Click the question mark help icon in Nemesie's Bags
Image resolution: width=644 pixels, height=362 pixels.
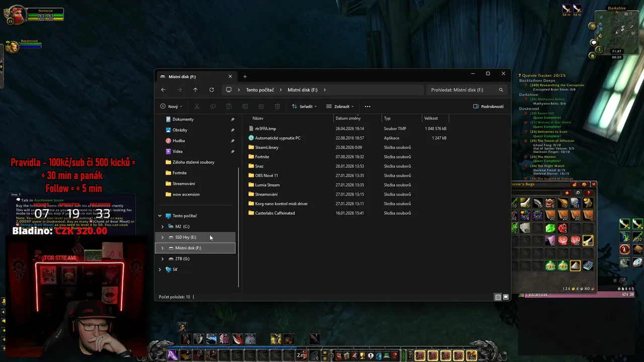[x=588, y=193]
